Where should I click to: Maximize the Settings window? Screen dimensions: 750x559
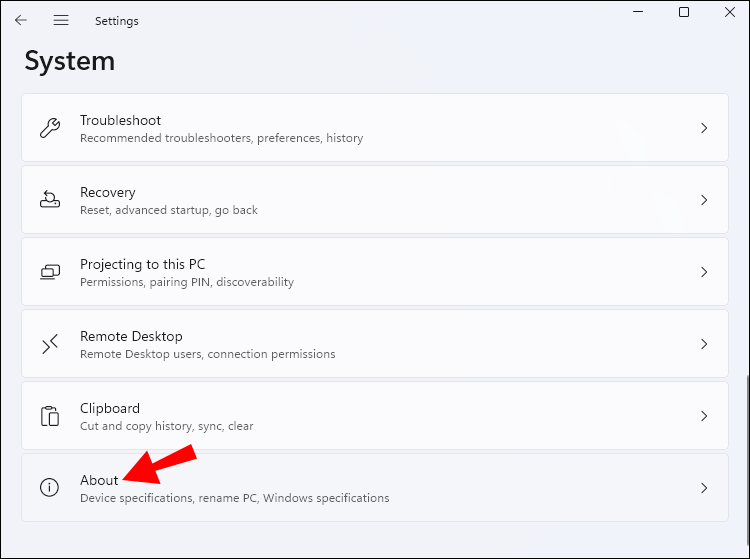tap(684, 12)
